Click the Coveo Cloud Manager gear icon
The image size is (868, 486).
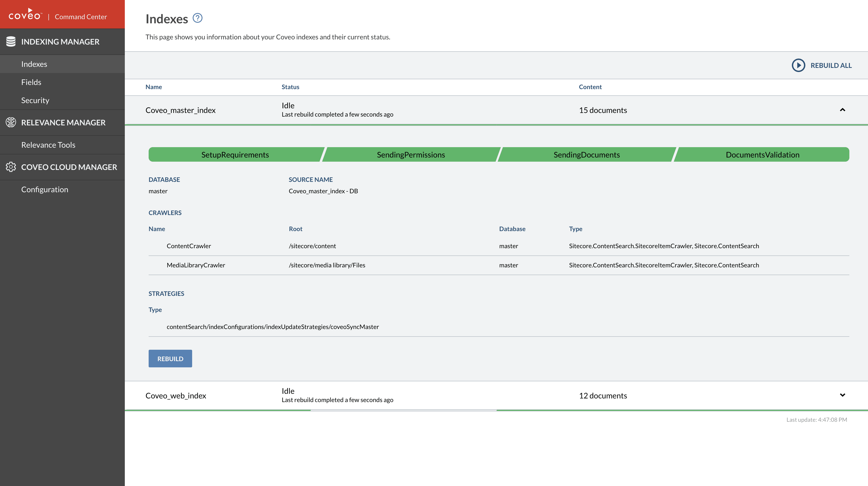[x=11, y=167]
